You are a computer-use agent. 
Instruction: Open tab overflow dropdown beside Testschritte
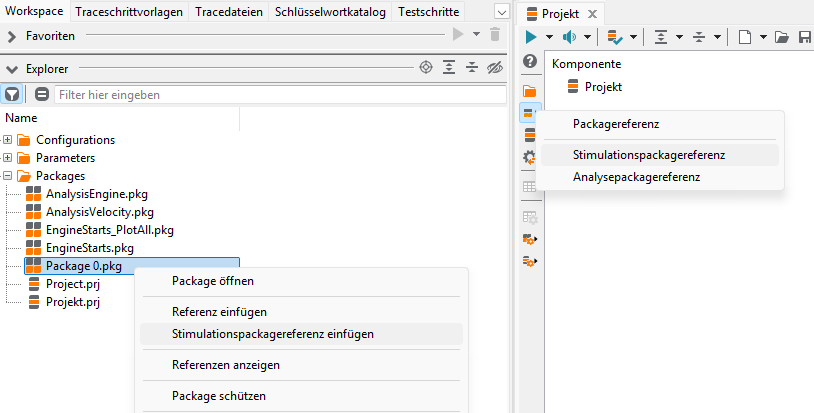[501, 12]
